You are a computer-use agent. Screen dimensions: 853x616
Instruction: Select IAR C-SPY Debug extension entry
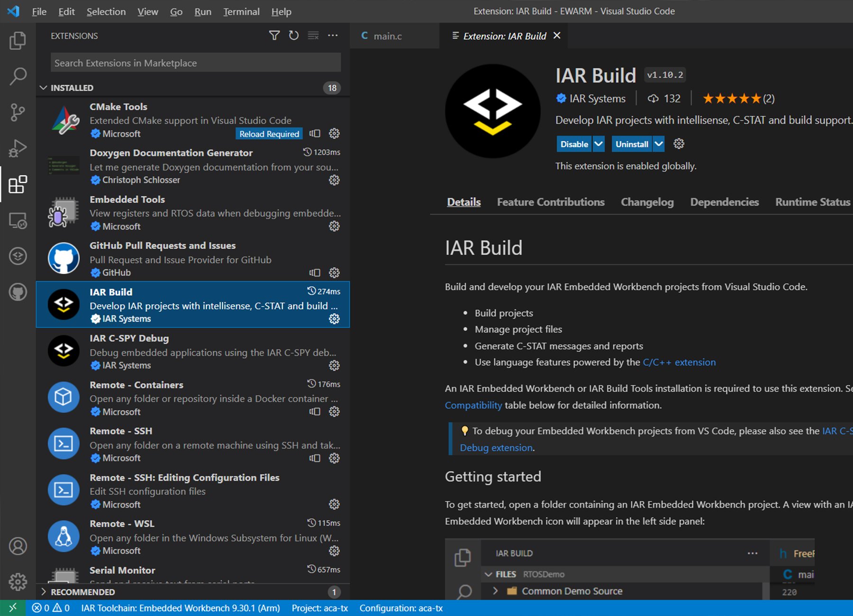pyautogui.click(x=193, y=351)
